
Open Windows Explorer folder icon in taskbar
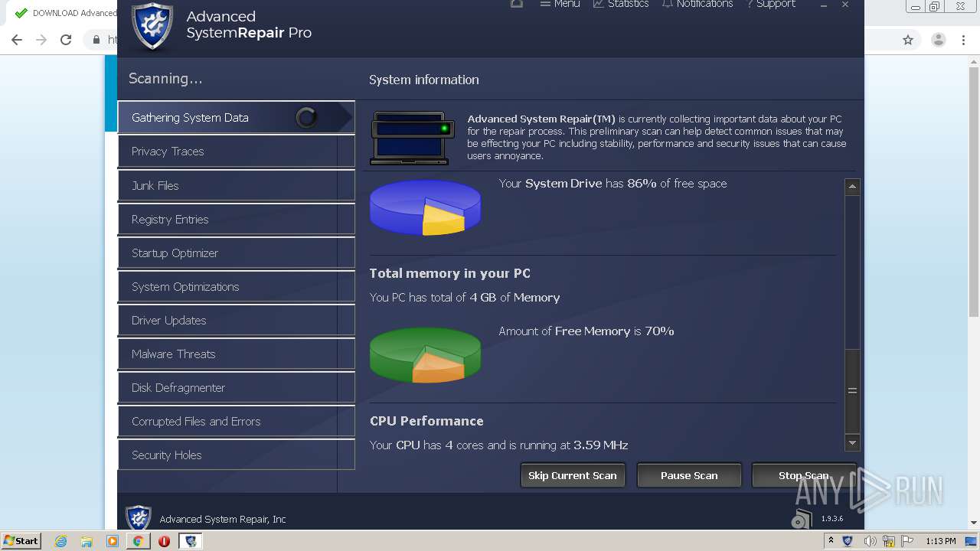[87, 541]
